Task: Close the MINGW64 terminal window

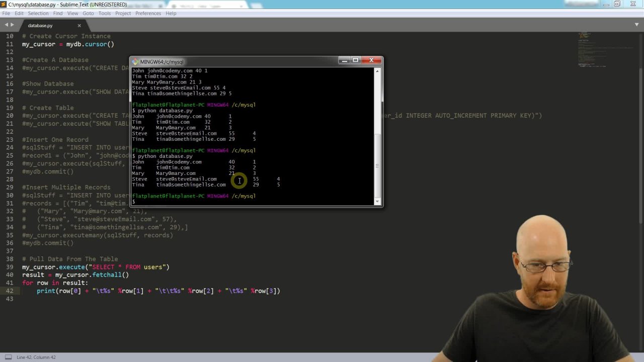Action: [x=371, y=60]
